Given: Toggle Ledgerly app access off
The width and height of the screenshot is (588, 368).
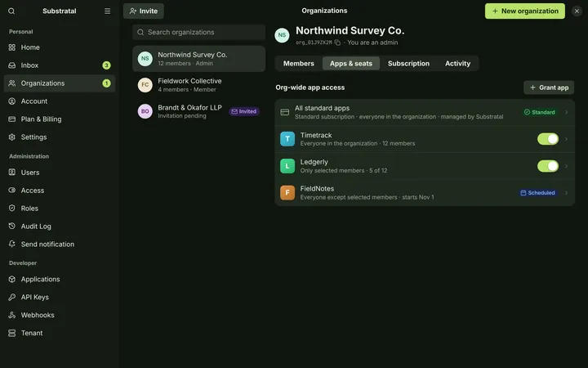Looking at the screenshot, I should 547,166.
